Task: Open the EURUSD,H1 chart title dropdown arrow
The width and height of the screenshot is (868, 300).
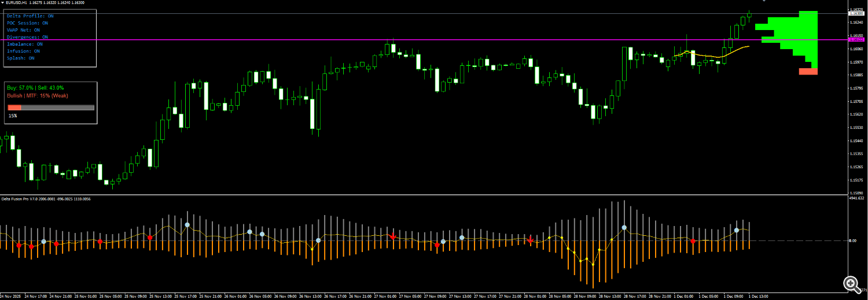Action: tap(2, 3)
